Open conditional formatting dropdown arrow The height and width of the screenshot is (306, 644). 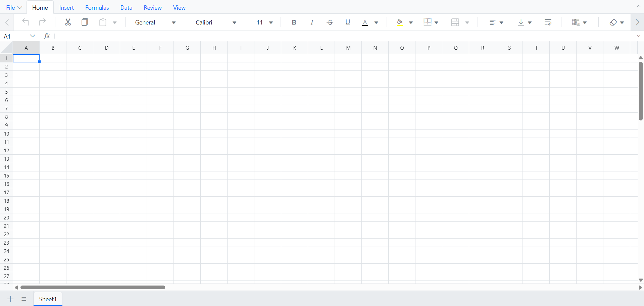tap(585, 22)
